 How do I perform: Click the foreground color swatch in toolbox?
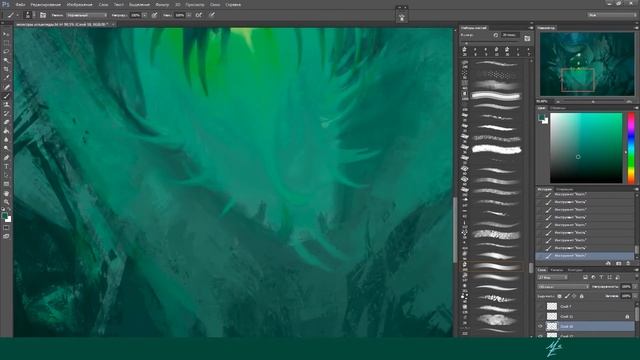(4, 216)
